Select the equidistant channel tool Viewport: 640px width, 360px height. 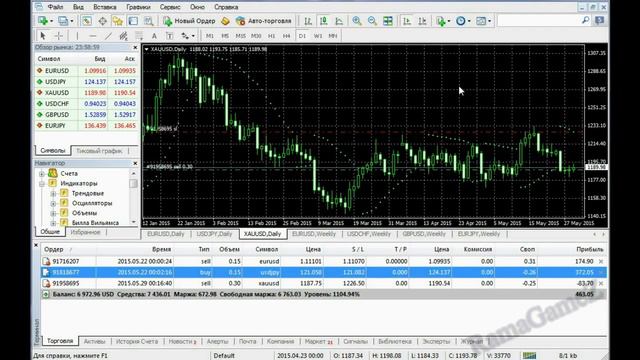[x=123, y=36]
